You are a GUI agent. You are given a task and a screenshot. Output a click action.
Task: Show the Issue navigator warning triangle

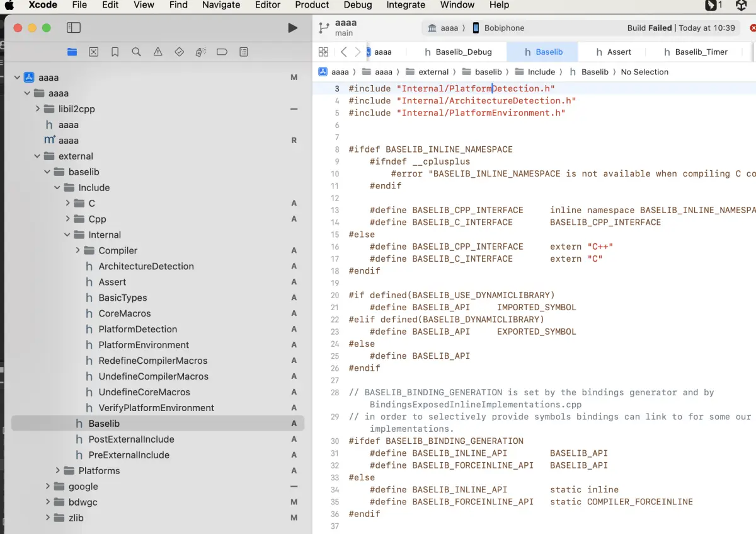pyautogui.click(x=157, y=52)
